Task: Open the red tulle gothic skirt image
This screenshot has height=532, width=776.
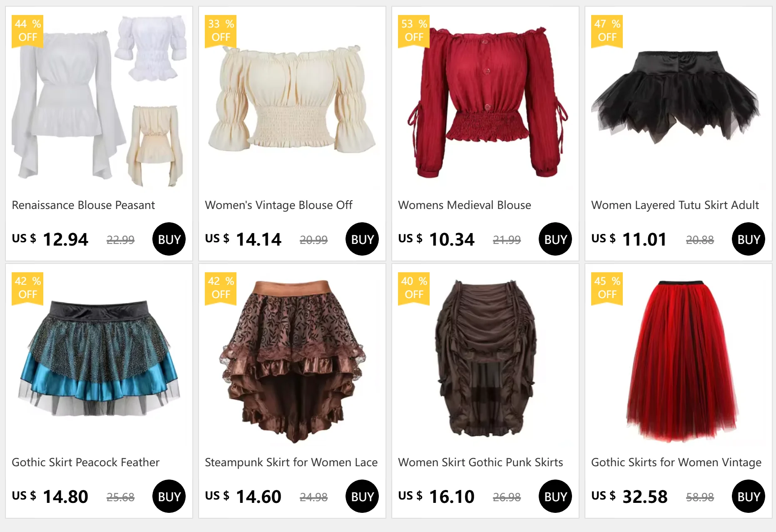Action: [679, 358]
